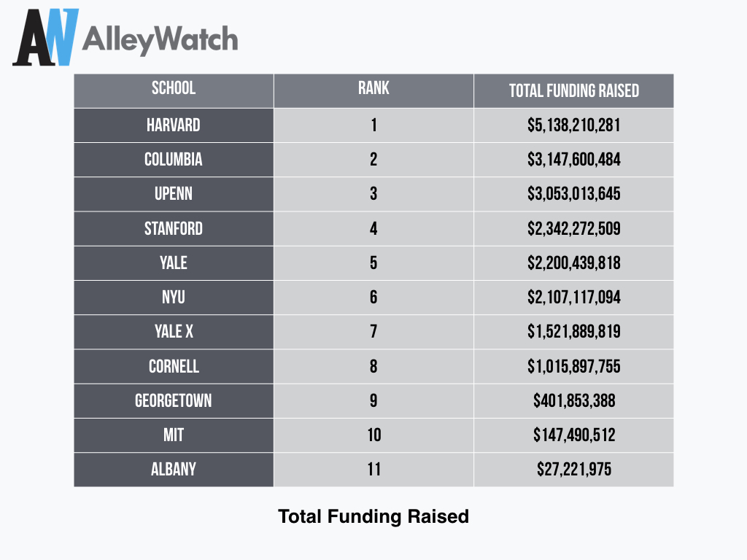Select the School column header
Viewport: 747px width, 560px height.
(174, 89)
